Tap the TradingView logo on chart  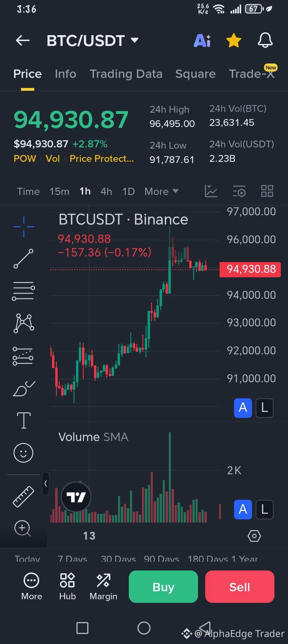[76, 497]
